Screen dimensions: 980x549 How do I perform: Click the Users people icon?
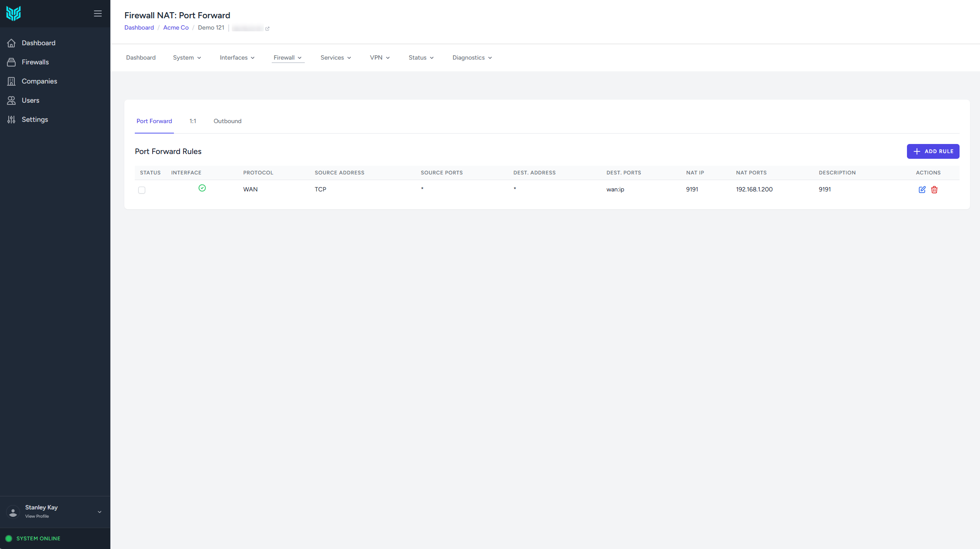(x=11, y=100)
